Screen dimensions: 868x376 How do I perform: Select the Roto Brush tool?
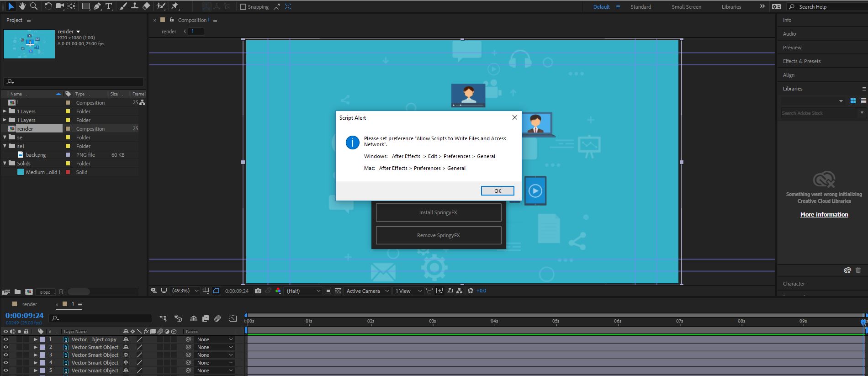tap(161, 6)
